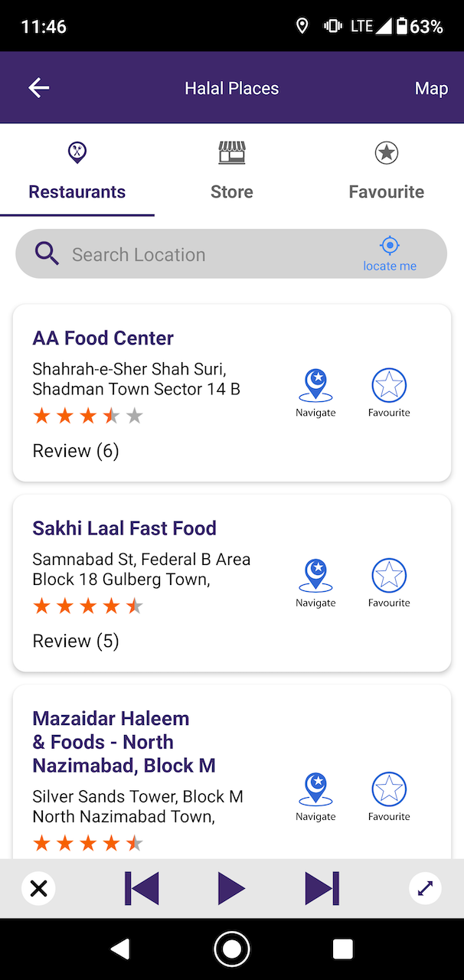The width and height of the screenshot is (464, 980).
Task: Mark Sakhi Laal Fast Food as favourite
Action: tap(389, 583)
